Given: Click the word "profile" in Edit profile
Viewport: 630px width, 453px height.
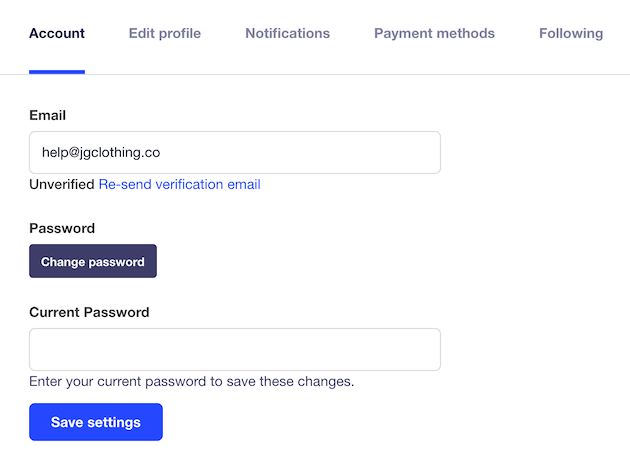Looking at the screenshot, I should coord(179,33).
